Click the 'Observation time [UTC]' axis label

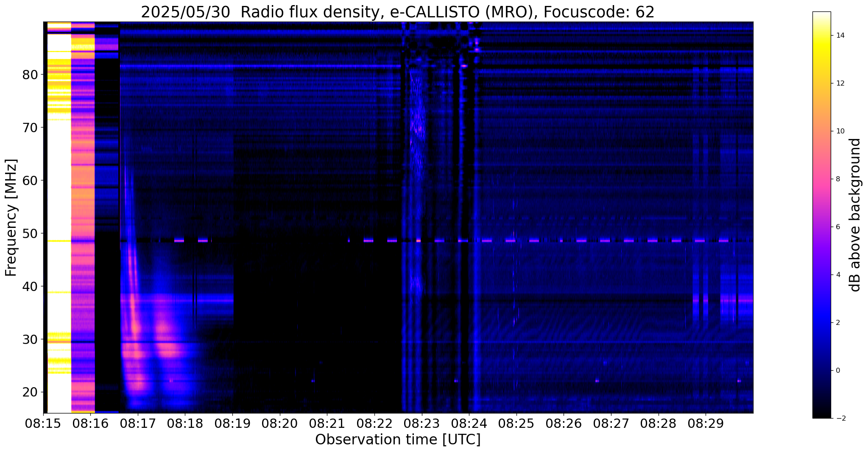398,439
